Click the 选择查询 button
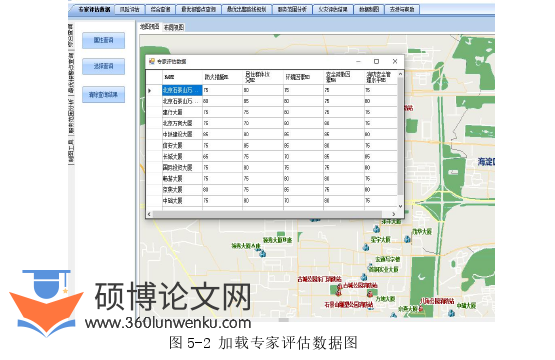 point(103,66)
